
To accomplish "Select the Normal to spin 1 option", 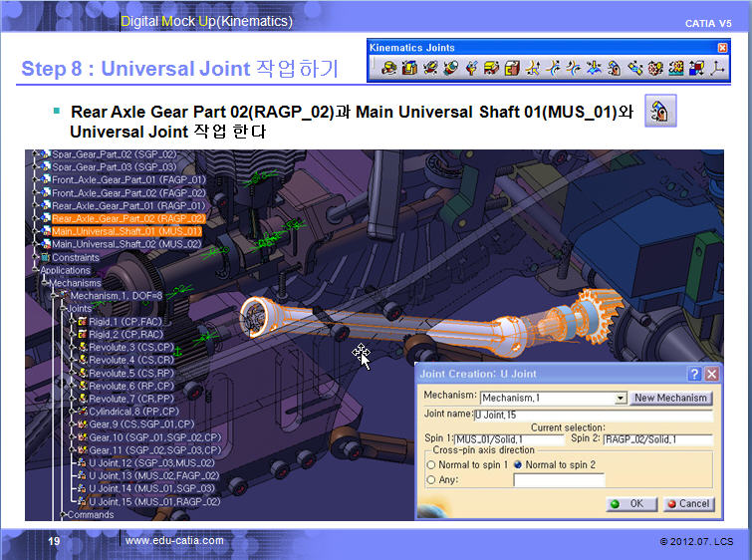I will [430, 464].
